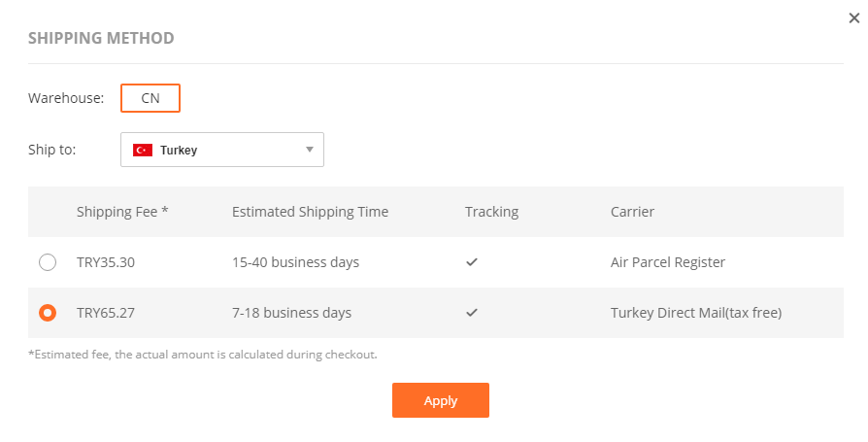This screenshot has height=442, width=868.
Task: Select the Air Parcel Register radio button
Action: tap(48, 262)
